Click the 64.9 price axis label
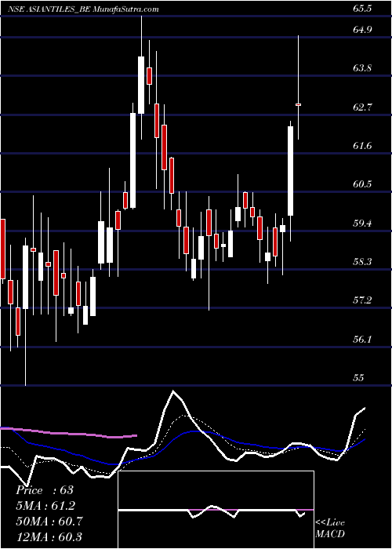Viewport: 392px width, 549px height. click(x=362, y=30)
